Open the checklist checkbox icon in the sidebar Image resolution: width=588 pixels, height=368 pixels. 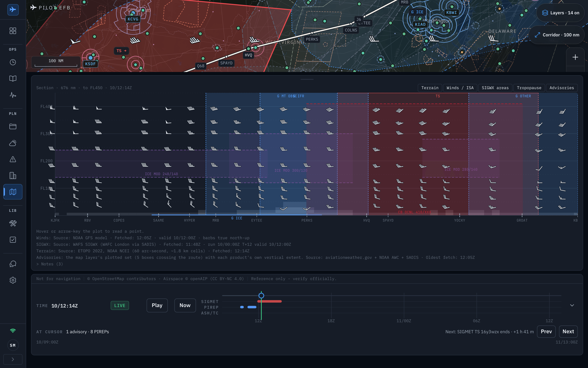13,240
